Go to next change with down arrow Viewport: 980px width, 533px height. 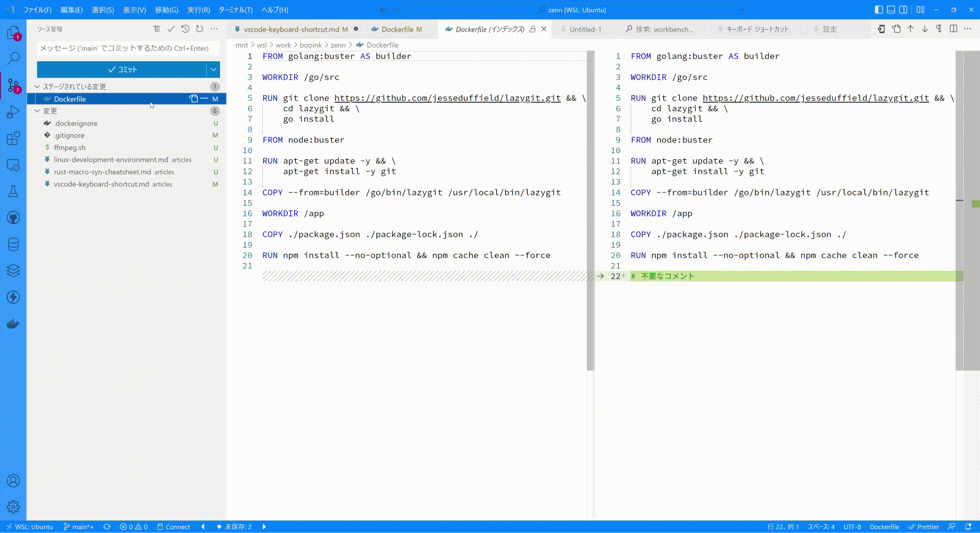coord(925,29)
